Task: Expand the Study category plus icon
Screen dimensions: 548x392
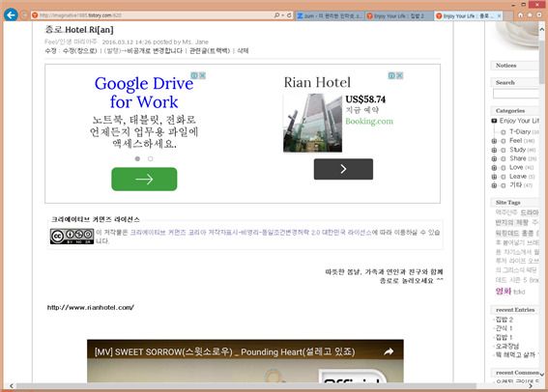Action: (x=494, y=150)
